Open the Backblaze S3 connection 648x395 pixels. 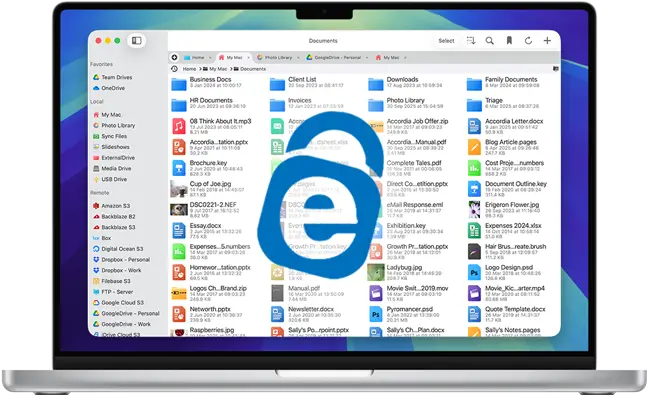click(x=114, y=227)
